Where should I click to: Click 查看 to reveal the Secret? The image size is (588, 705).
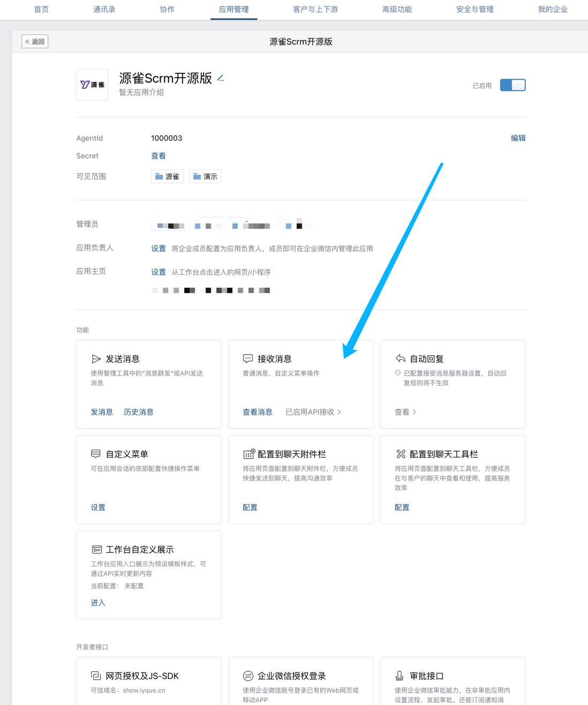coord(159,156)
